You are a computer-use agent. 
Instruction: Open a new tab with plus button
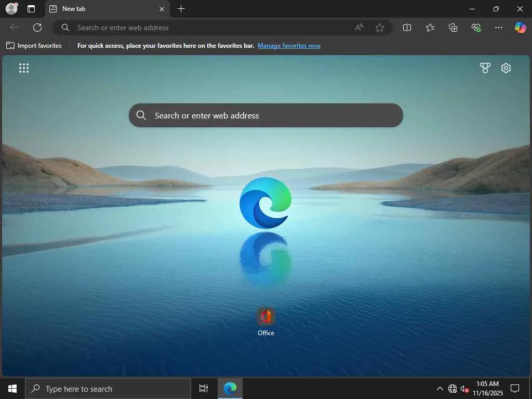point(181,9)
